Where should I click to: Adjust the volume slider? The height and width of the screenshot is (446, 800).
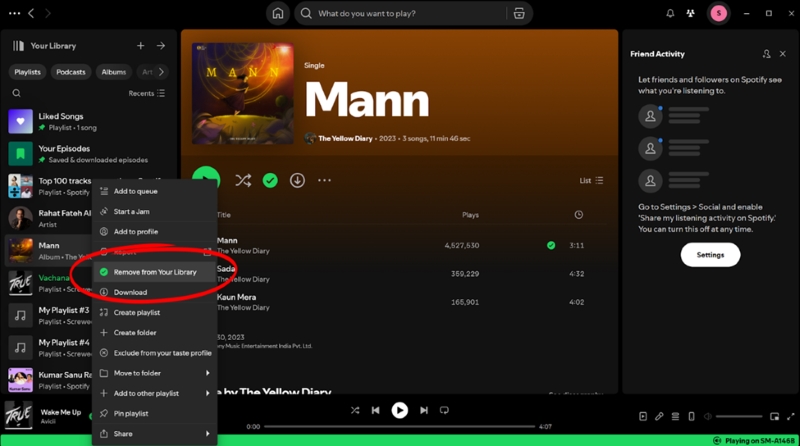click(x=739, y=416)
